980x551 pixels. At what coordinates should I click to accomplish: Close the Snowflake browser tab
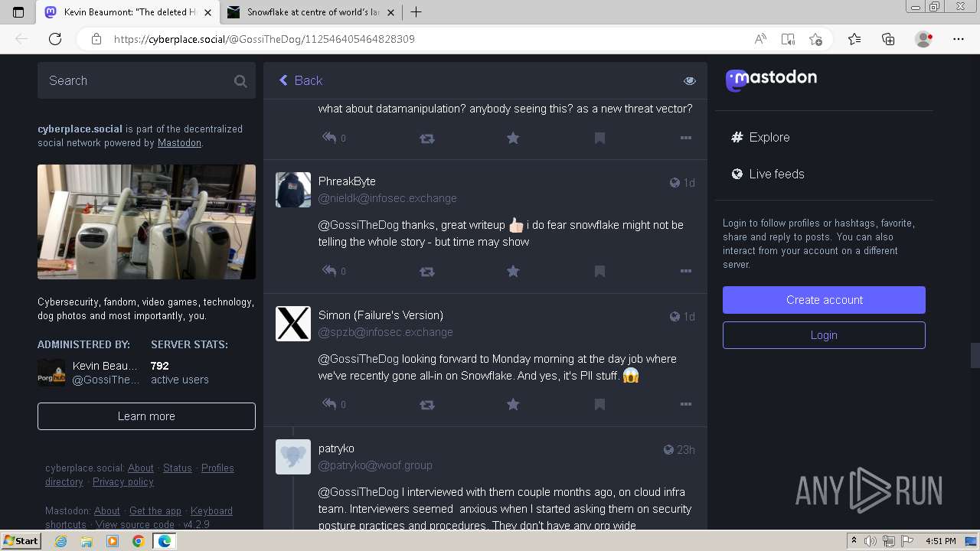[390, 12]
